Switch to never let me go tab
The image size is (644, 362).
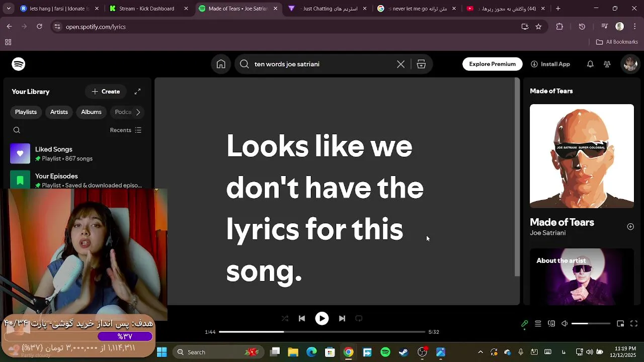(x=417, y=9)
